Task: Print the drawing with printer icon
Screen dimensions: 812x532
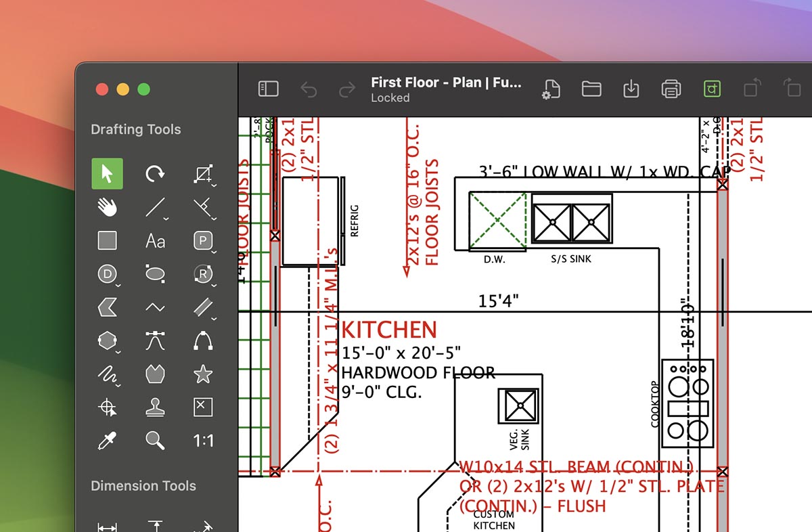Action: (671, 89)
